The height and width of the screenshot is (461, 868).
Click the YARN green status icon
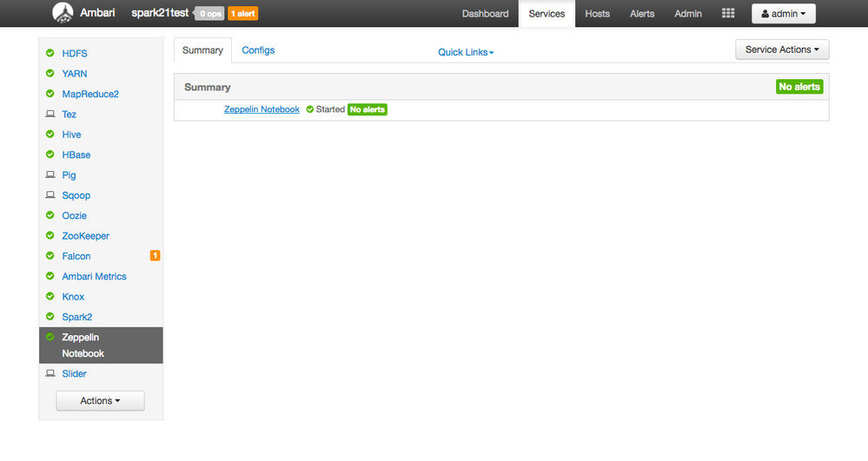click(x=50, y=73)
